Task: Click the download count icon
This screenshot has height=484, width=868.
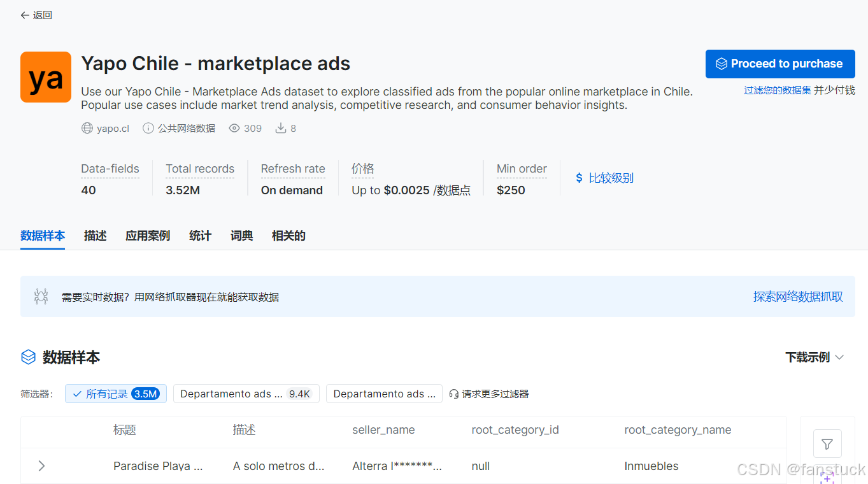Action: 281,128
